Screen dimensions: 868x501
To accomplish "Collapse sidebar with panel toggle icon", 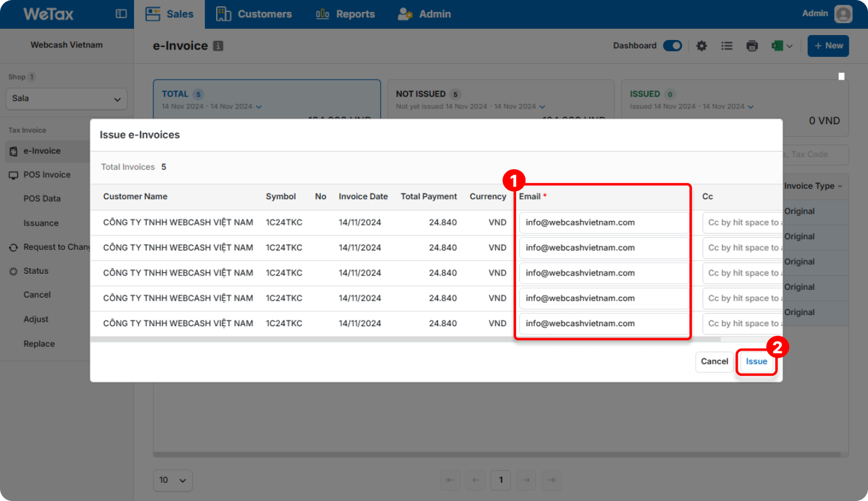I will [x=121, y=14].
